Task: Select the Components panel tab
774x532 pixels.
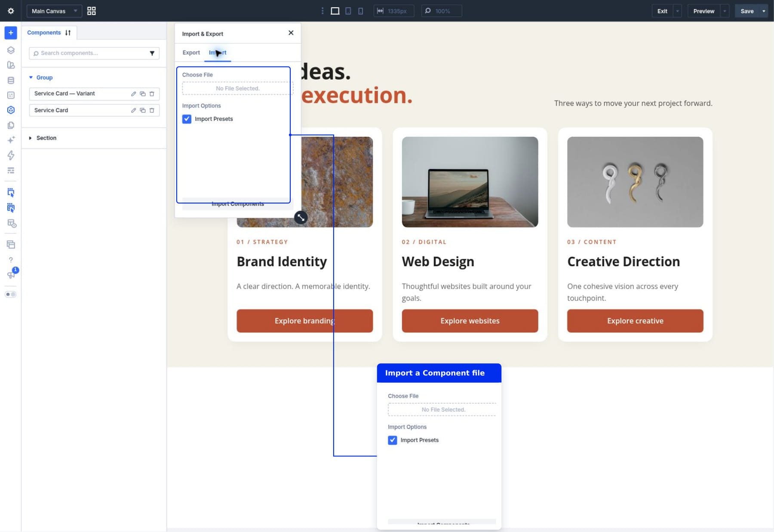Action: click(44, 33)
